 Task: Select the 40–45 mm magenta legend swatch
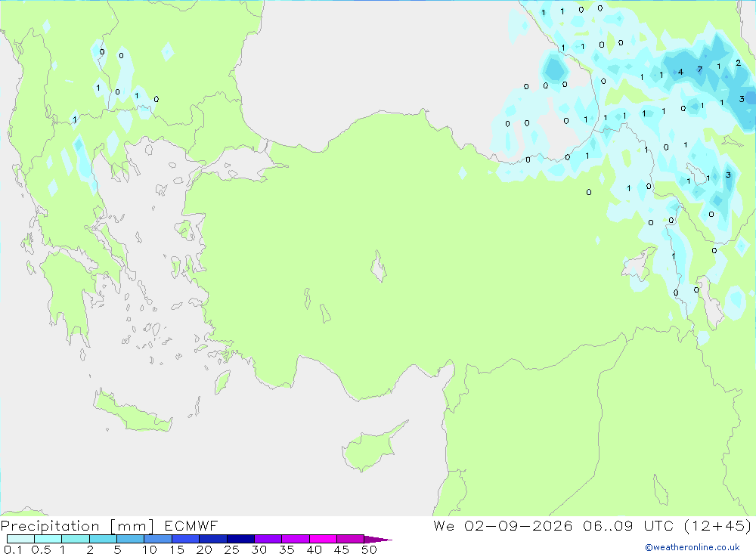(323, 539)
